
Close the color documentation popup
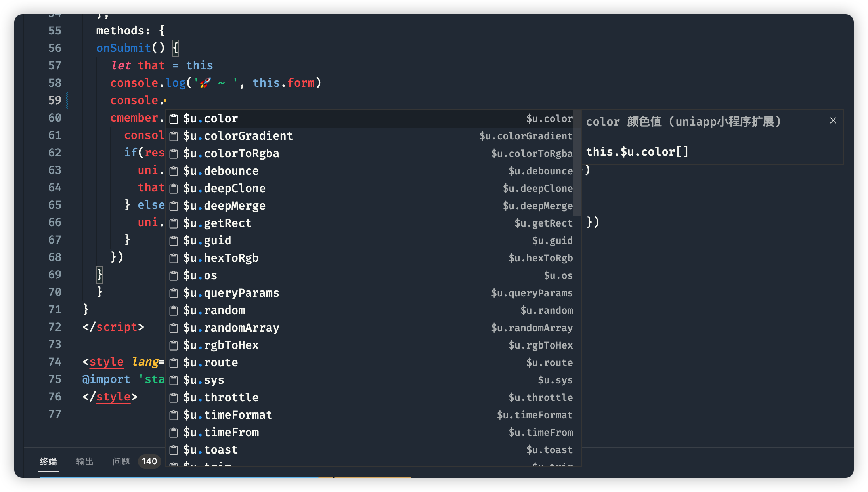click(833, 120)
